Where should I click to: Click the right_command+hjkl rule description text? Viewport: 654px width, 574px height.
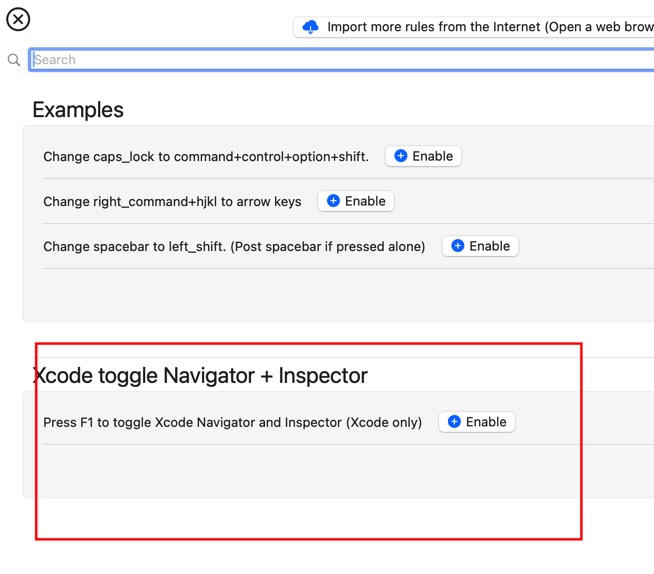coord(172,202)
